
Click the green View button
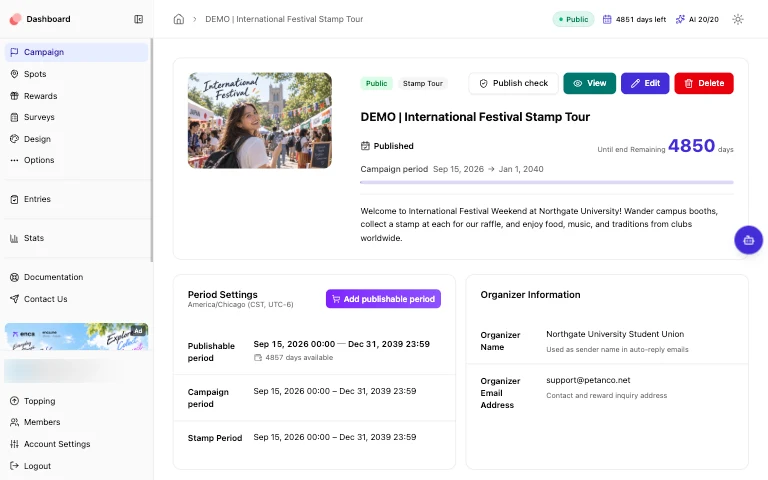589,83
